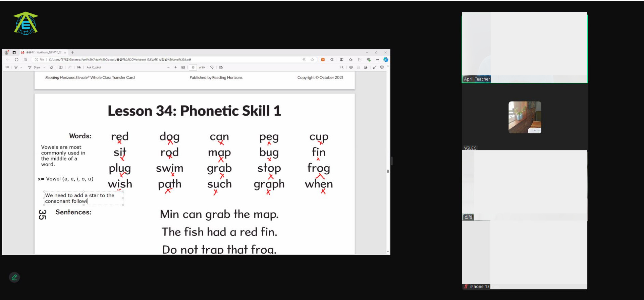Open PDF toolbar settings gear
Screen dimensions: 644x300
382,67
